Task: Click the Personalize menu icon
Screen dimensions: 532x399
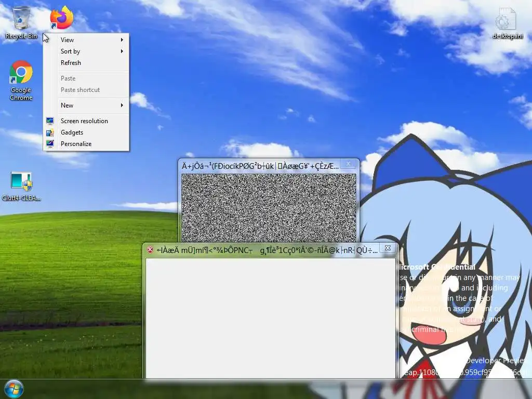Action: (x=50, y=144)
